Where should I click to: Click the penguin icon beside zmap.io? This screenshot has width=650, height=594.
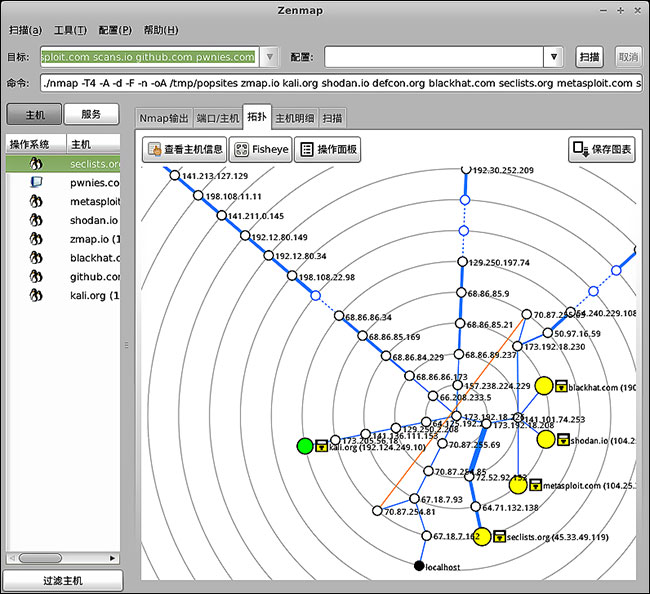tap(36, 239)
